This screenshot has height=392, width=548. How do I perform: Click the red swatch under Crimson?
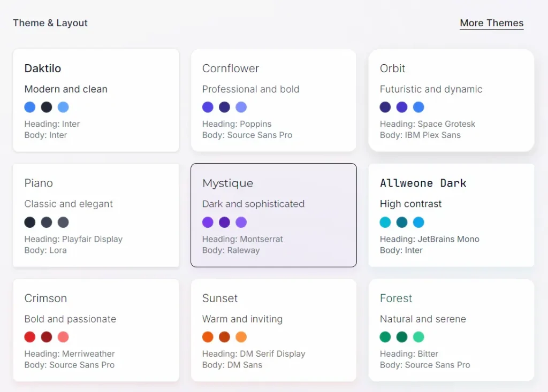pyautogui.click(x=30, y=337)
